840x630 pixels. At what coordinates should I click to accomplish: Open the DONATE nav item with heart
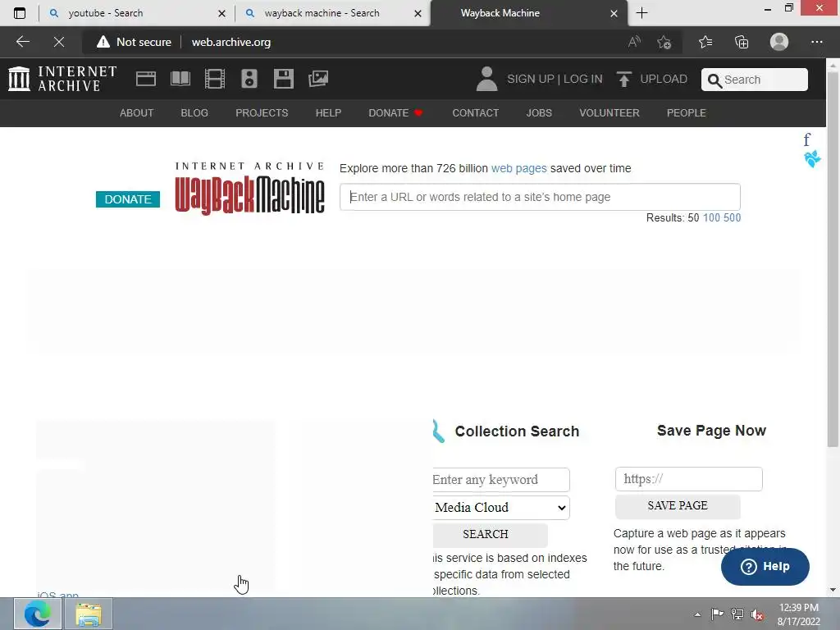point(396,113)
